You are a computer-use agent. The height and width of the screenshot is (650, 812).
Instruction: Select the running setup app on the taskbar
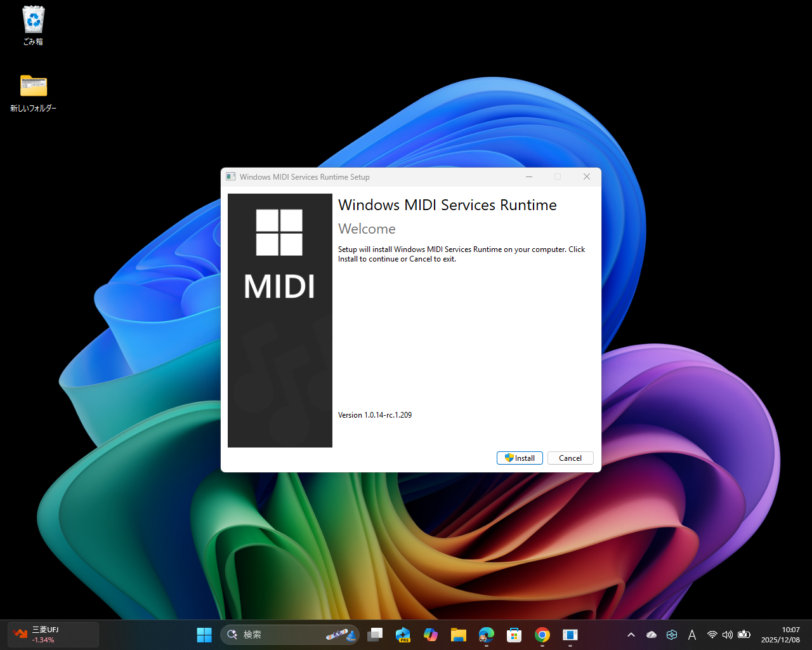(569, 634)
